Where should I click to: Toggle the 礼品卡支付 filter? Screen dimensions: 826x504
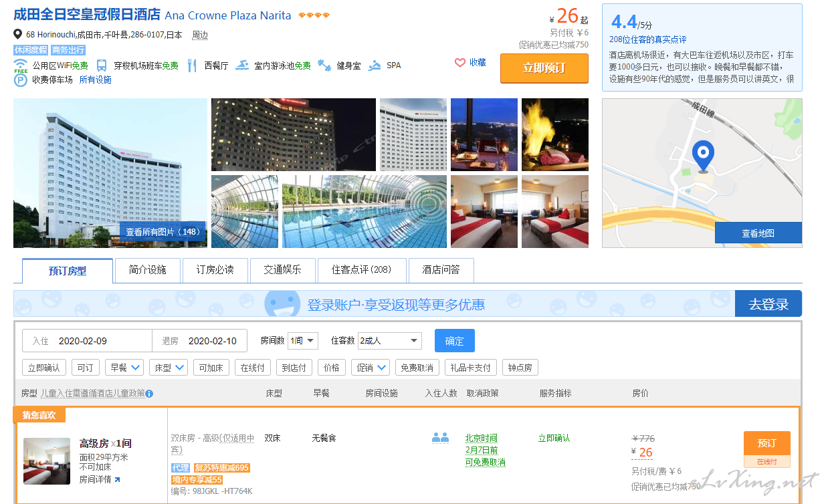(471, 368)
